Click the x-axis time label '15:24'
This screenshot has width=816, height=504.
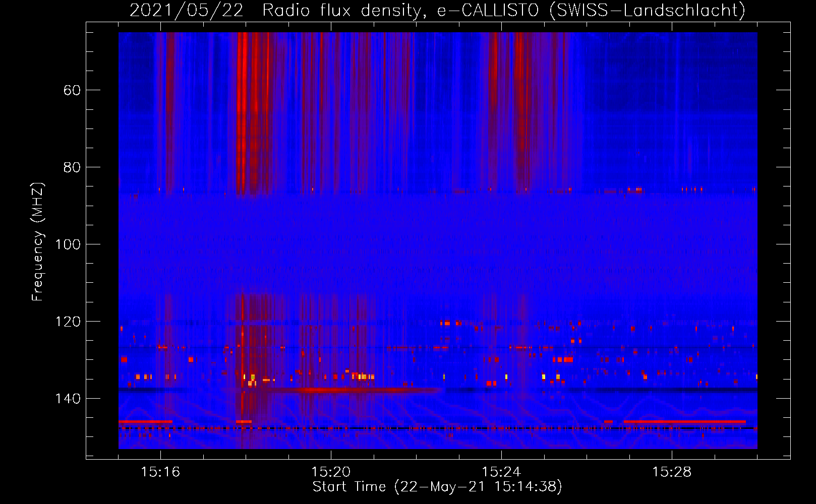click(501, 472)
